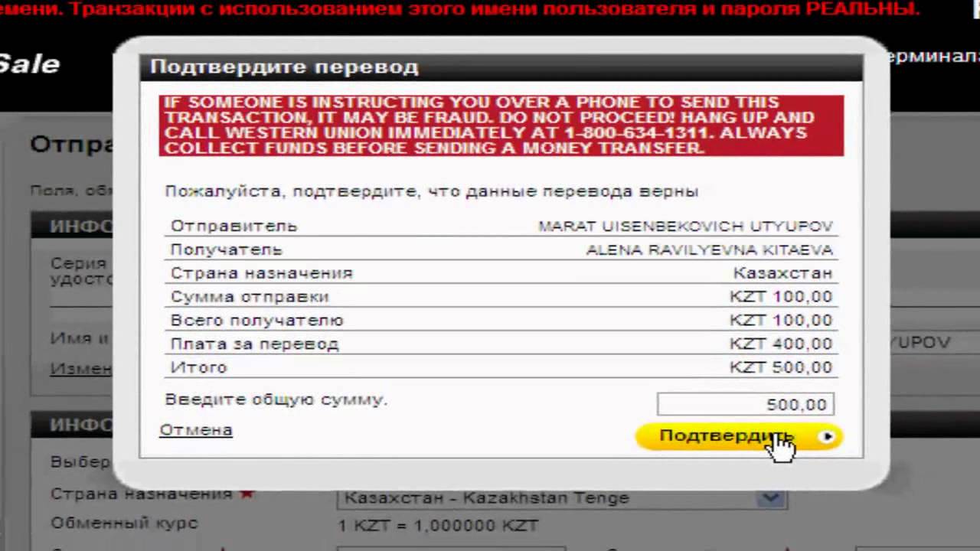The width and height of the screenshot is (980, 551).
Task: Click the exchange rate text 1 KZT = 1,000000 KZT
Action: click(x=439, y=526)
